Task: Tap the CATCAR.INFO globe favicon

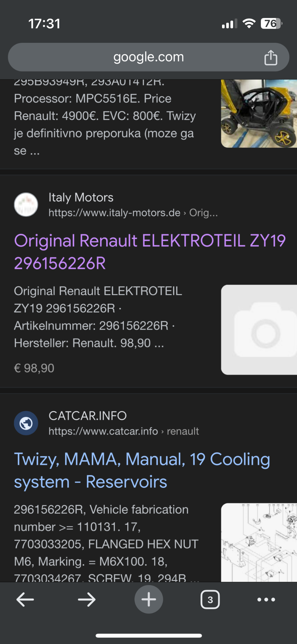Action: pyautogui.click(x=26, y=423)
